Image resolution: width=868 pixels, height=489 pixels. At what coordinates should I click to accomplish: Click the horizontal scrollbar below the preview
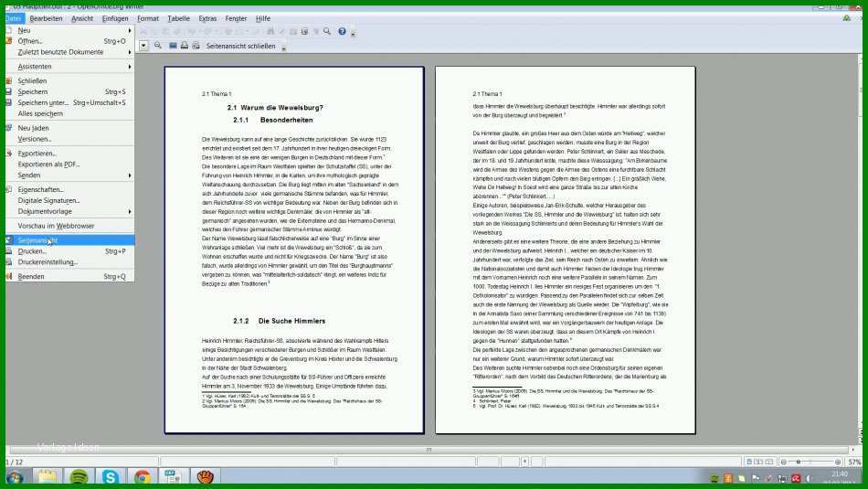pos(429,450)
